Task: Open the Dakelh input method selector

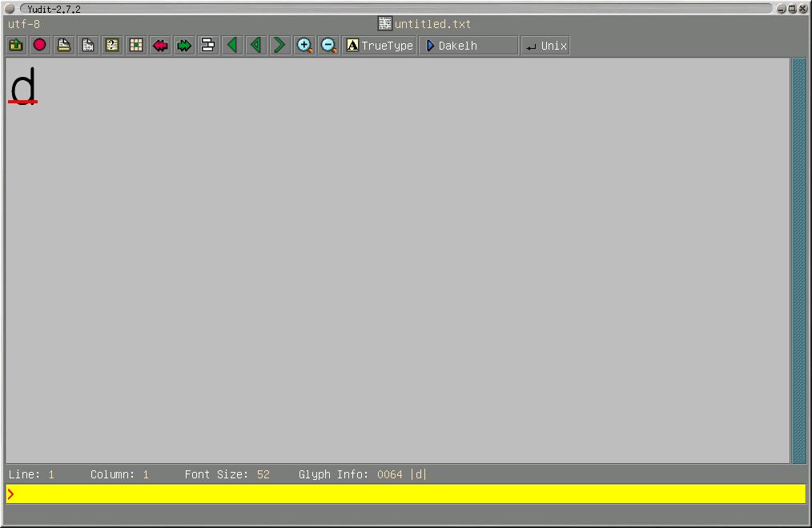Action: (468, 46)
